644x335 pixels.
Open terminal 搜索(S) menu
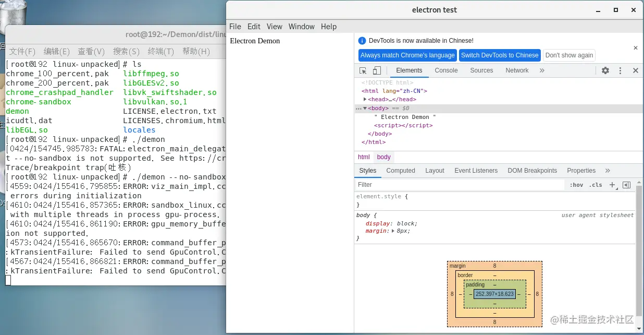click(126, 51)
